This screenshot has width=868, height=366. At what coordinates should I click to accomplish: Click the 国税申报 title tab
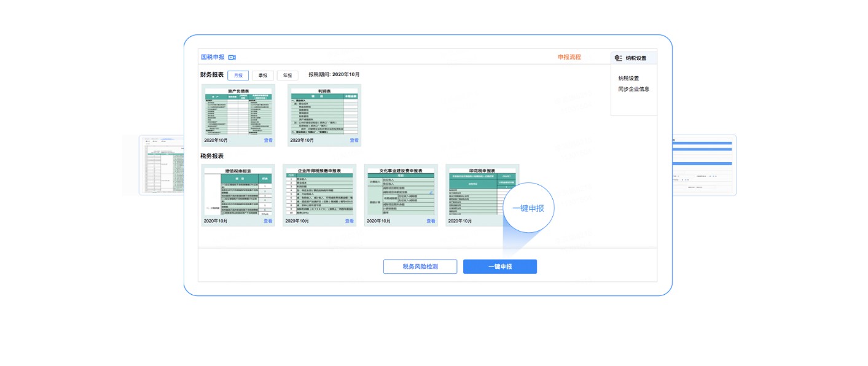pos(213,57)
